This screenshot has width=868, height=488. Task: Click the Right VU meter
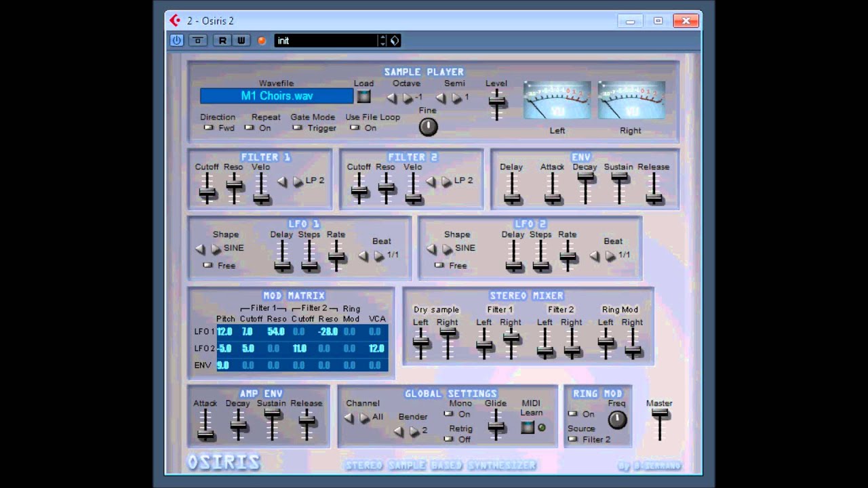coord(631,100)
